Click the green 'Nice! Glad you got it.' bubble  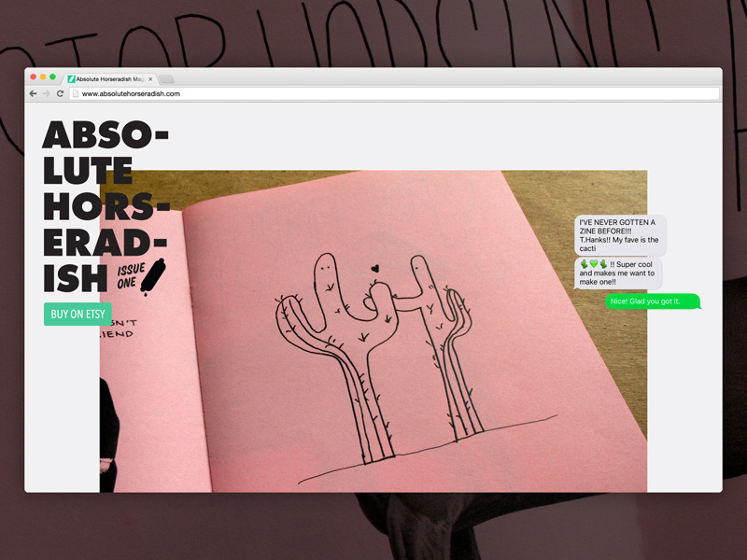(653, 301)
